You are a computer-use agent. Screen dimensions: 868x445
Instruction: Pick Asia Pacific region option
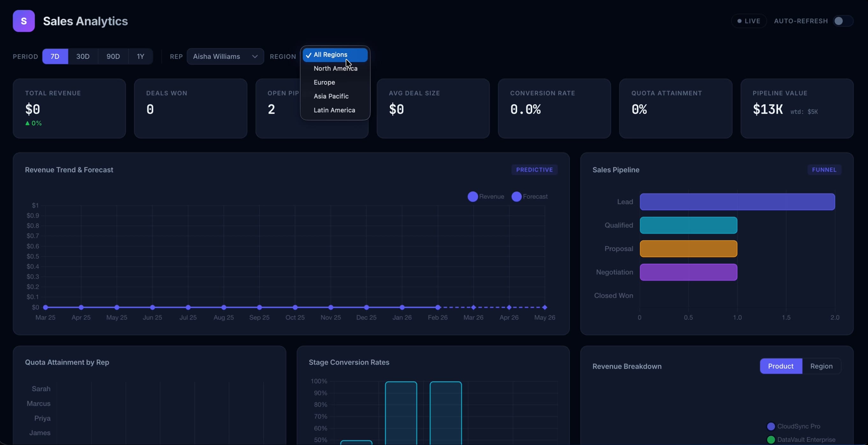tap(331, 96)
